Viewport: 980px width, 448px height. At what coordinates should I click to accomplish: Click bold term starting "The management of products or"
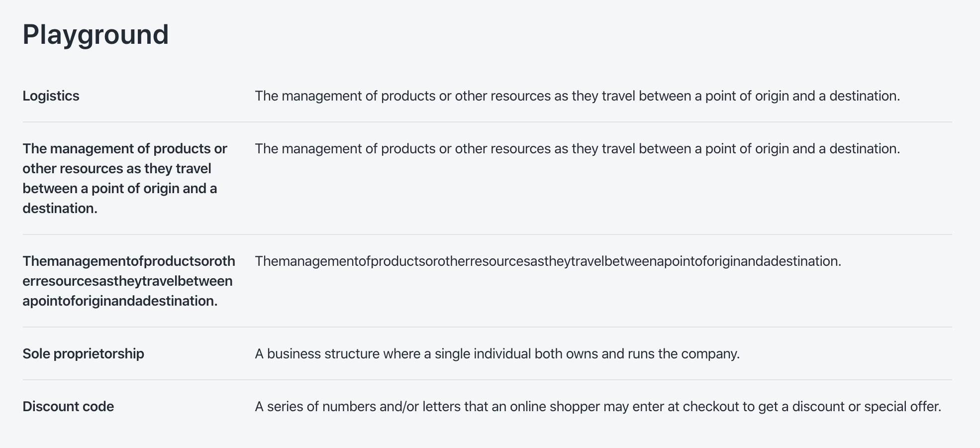124,149
